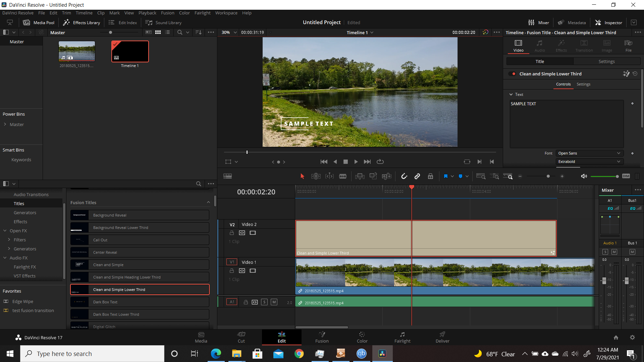Click the Overwrite Clip icon

tap(373, 176)
